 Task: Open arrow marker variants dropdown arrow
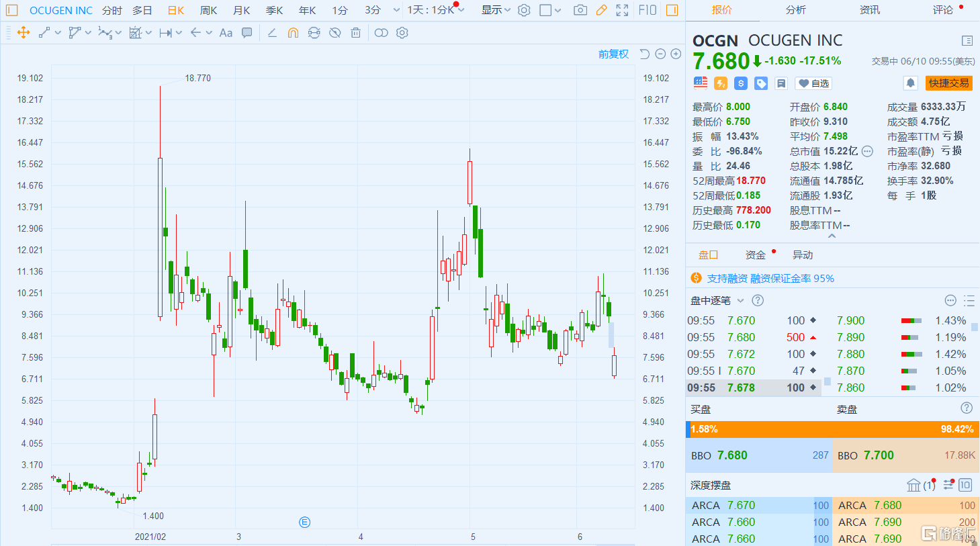(x=209, y=33)
